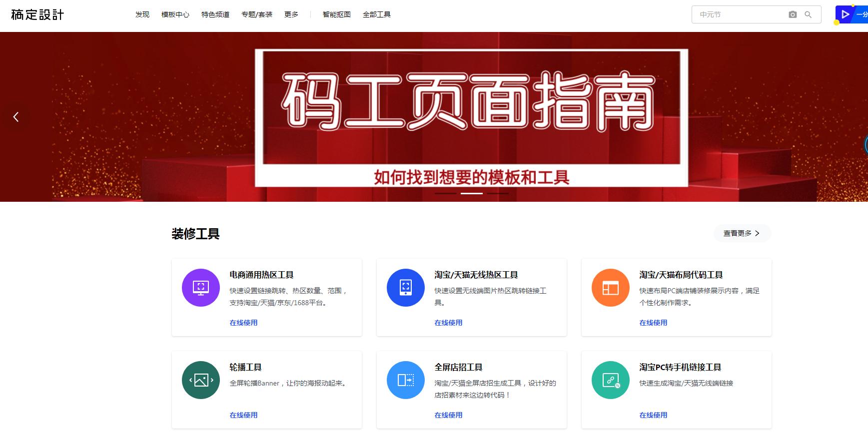Open the 电商通用热区工具 title
The width and height of the screenshot is (868, 439).
(x=261, y=275)
